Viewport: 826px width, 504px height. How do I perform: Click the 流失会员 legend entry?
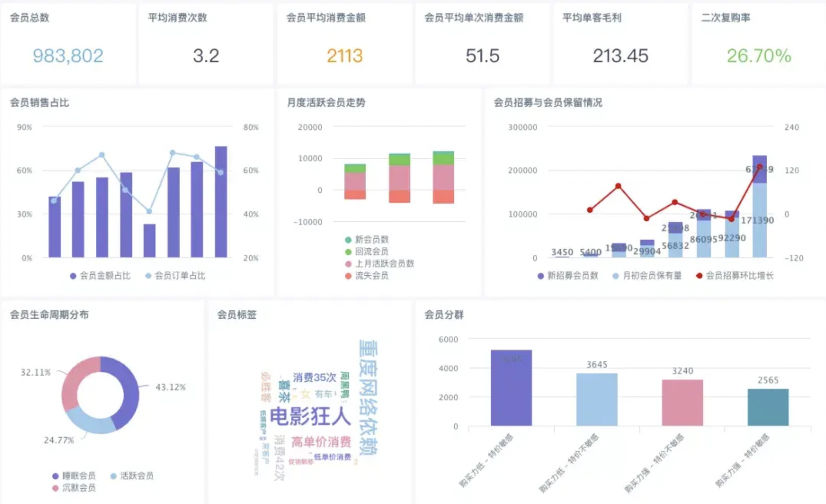coord(367,275)
